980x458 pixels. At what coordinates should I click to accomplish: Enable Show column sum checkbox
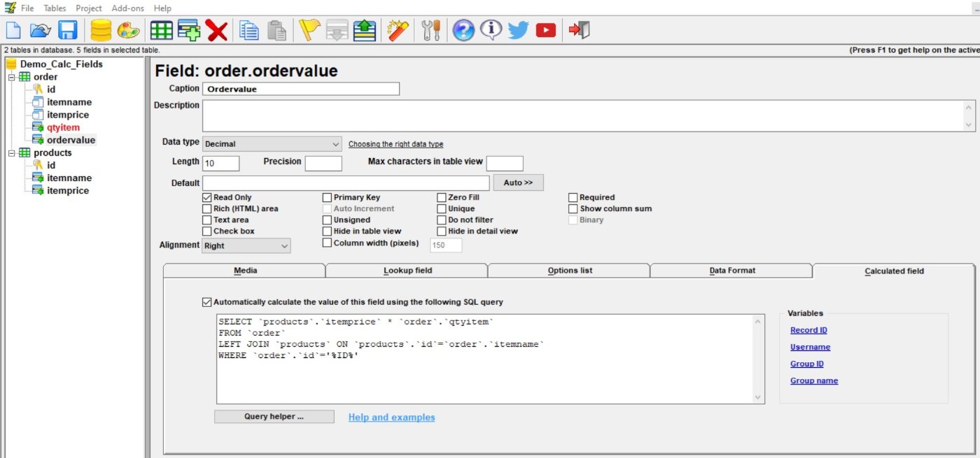coord(573,209)
